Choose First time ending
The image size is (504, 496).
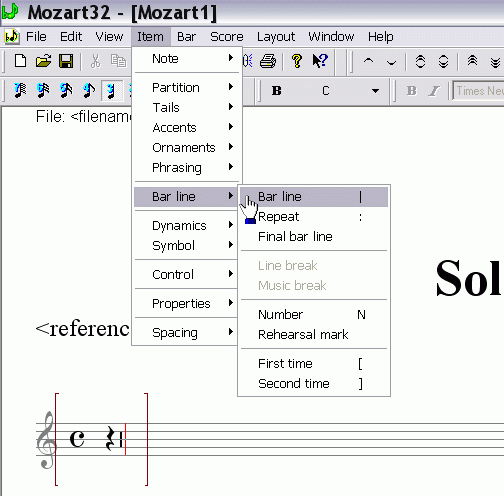coord(314,364)
